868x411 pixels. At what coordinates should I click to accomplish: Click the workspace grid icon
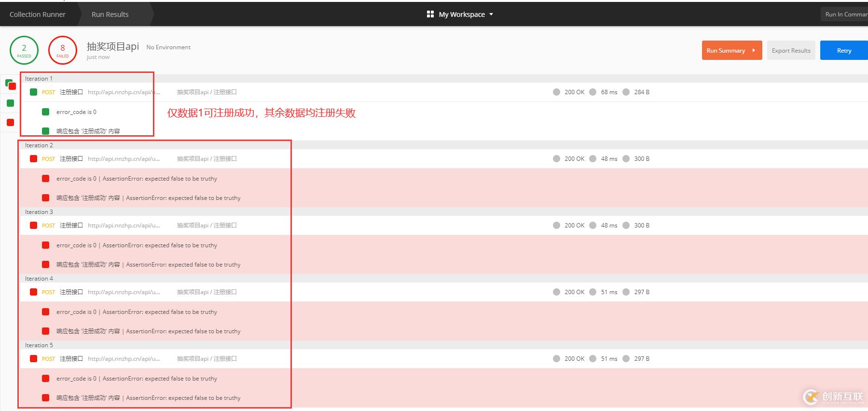pyautogui.click(x=430, y=14)
